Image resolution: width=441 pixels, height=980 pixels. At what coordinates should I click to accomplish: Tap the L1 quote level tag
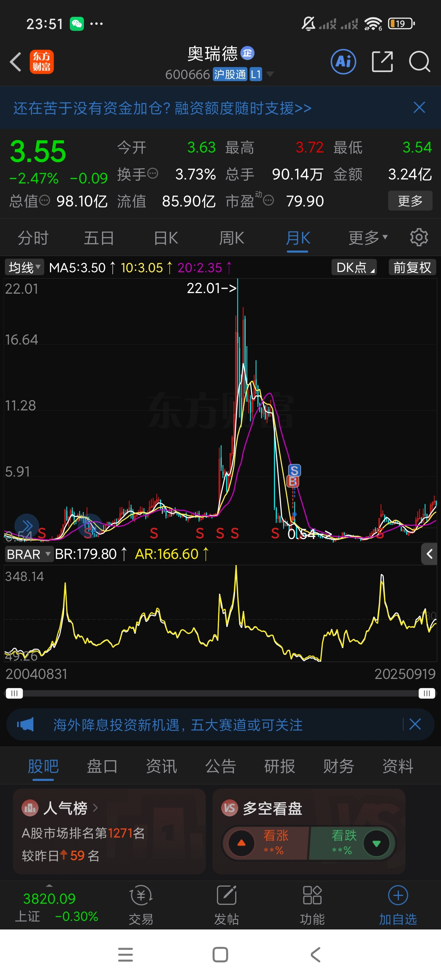click(x=256, y=74)
